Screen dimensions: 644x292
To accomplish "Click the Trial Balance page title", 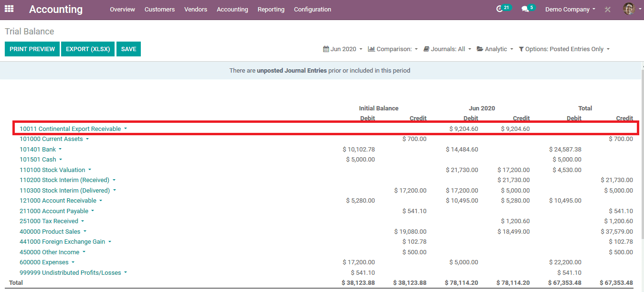I will 30,32.
